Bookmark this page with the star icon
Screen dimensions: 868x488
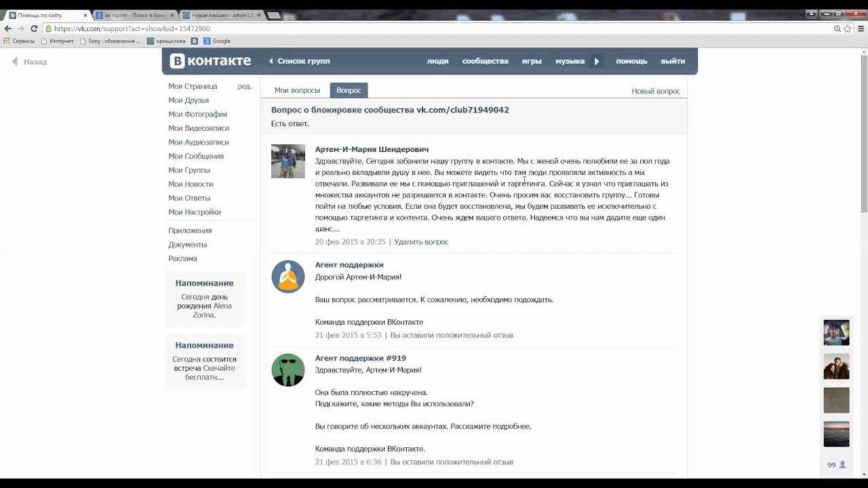coord(848,28)
